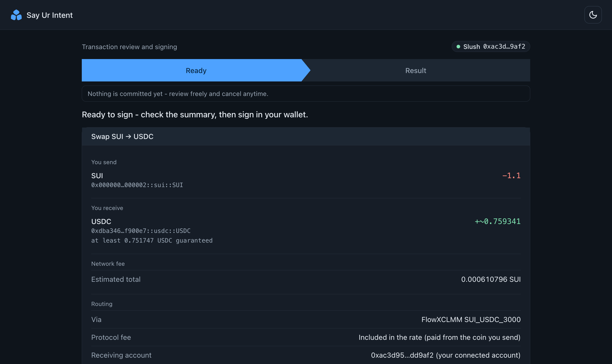Click the SUI coin type address '0x000000…000002::sui::SUI'
The height and width of the screenshot is (364, 612).
pyautogui.click(x=137, y=185)
